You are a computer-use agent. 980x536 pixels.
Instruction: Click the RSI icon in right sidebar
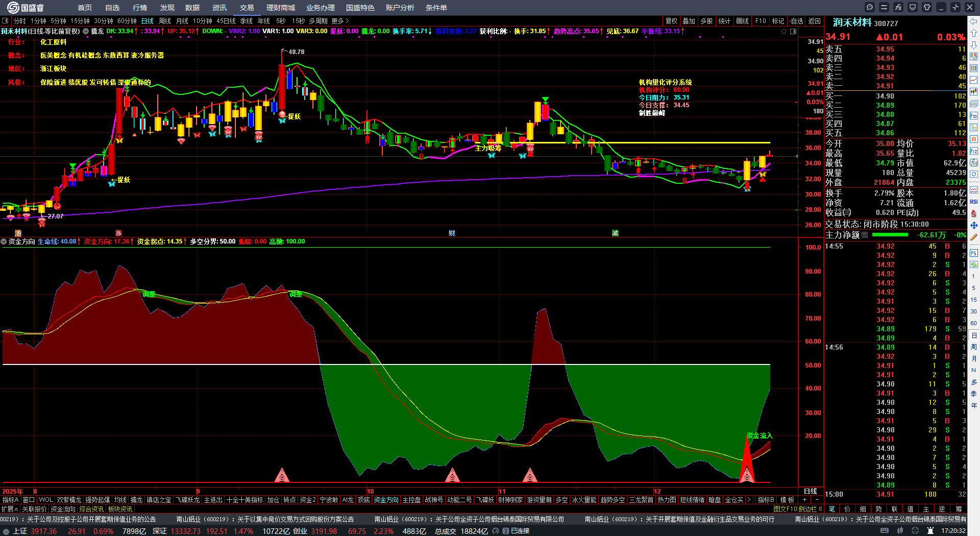(974, 202)
